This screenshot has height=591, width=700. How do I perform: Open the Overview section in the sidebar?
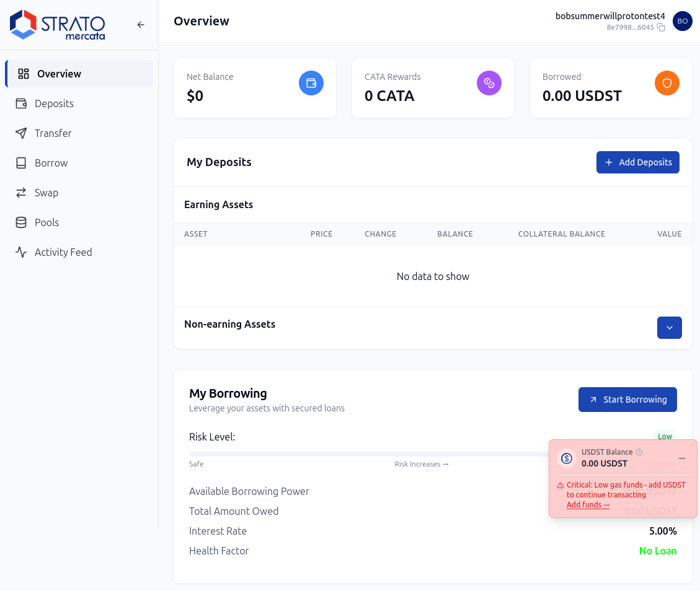click(60, 73)
